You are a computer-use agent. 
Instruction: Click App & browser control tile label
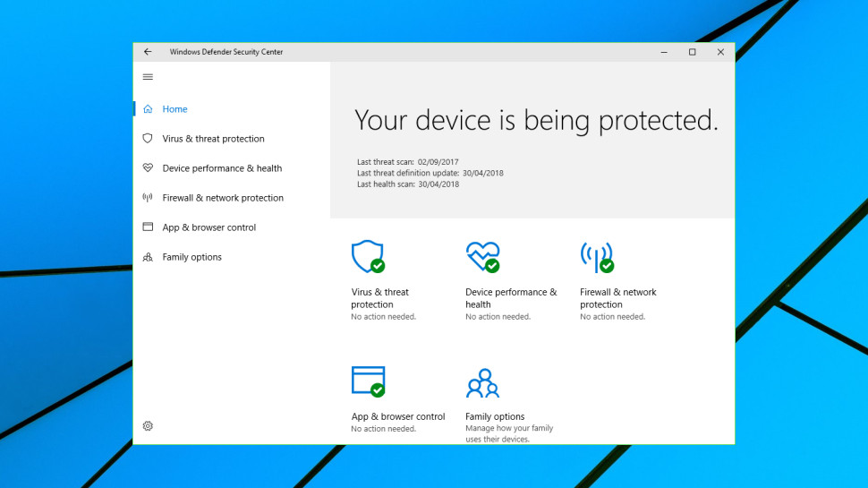click(x=398, y=416)
